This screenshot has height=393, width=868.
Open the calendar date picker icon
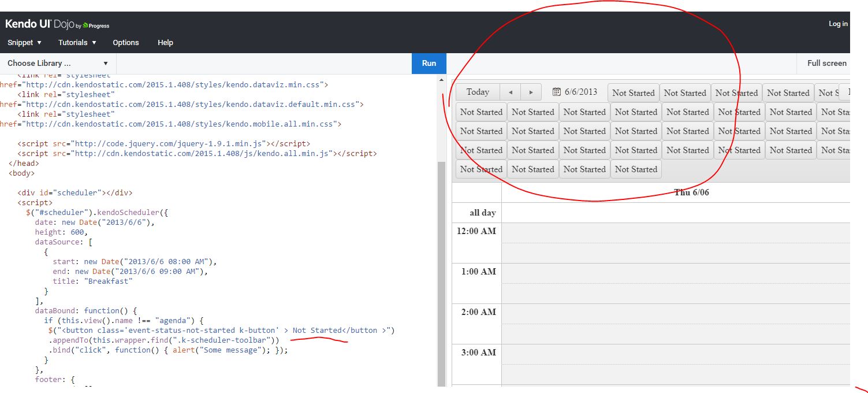[557, 92]
